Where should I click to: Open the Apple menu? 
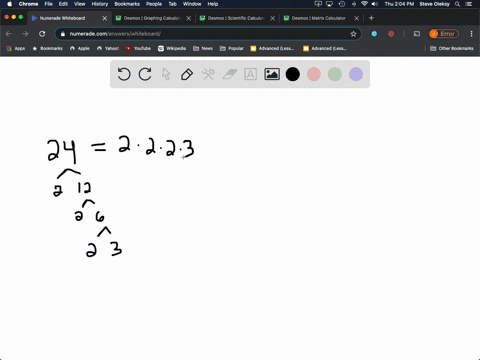pyautogui.click(x=9, y=4)
